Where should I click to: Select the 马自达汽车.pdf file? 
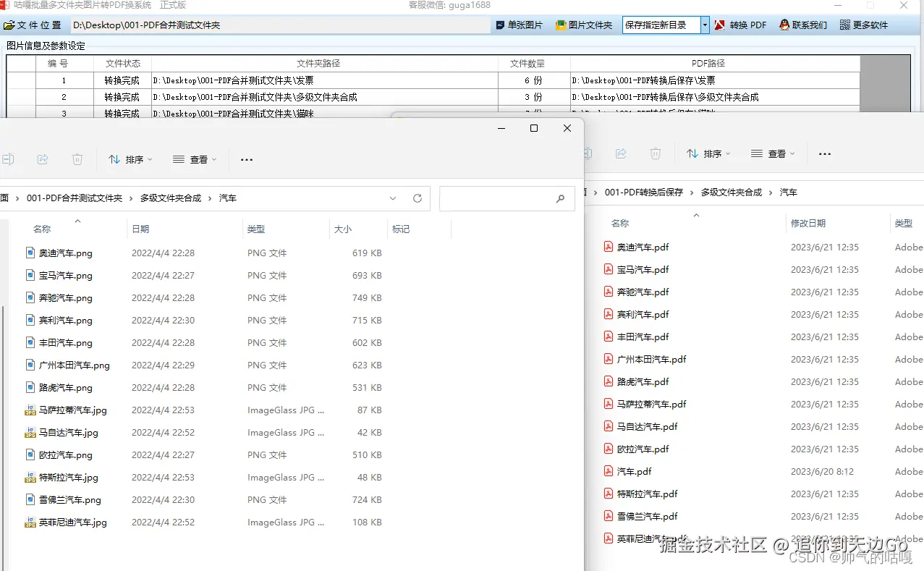pyautogui.click(x=648, y=426)
